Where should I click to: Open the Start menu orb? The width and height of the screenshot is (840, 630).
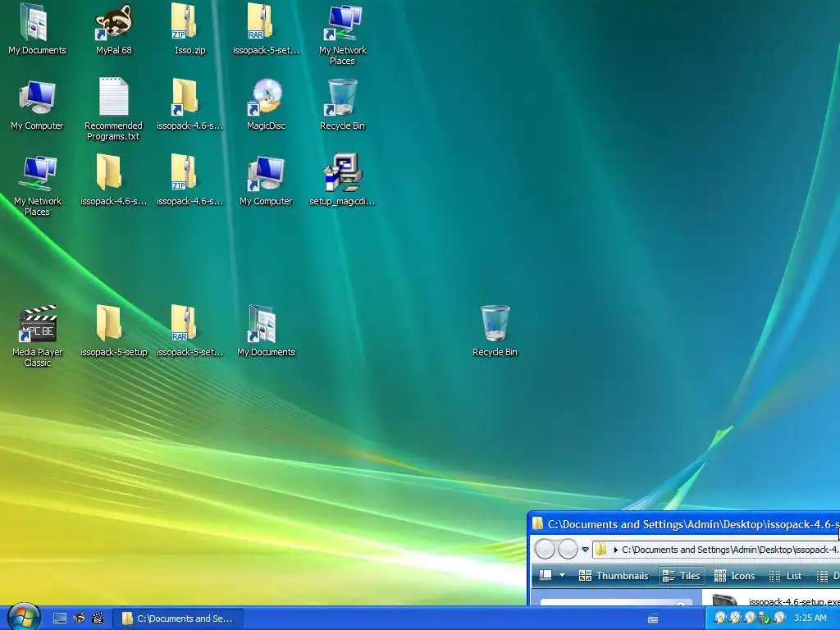coord(24,617)
